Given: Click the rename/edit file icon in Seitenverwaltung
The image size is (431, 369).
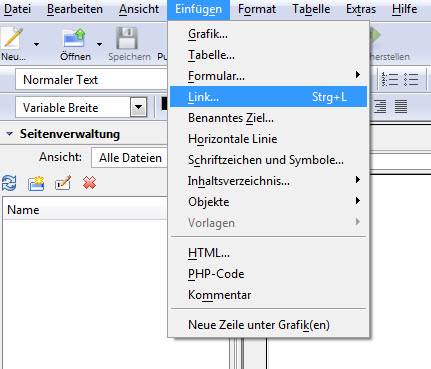Looking at the screenshot, I should click(63, 183).
